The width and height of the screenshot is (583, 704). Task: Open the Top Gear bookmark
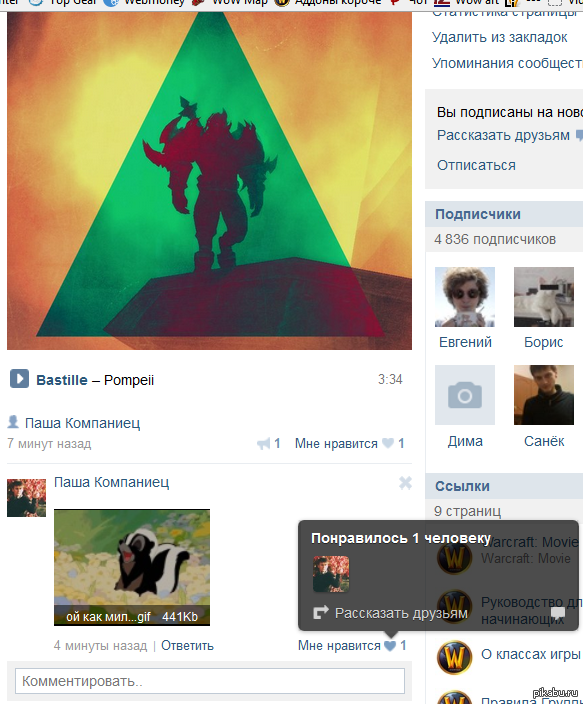coord(63,3)
